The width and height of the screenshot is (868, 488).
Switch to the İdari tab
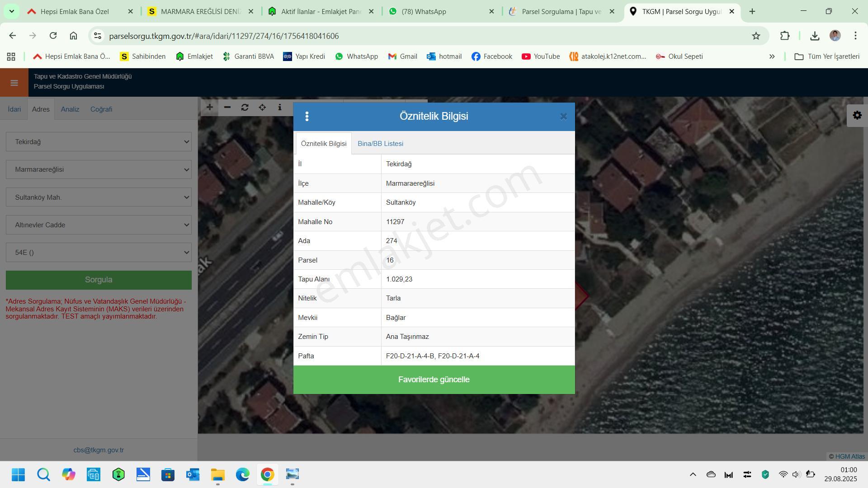(x=14, y=109)
